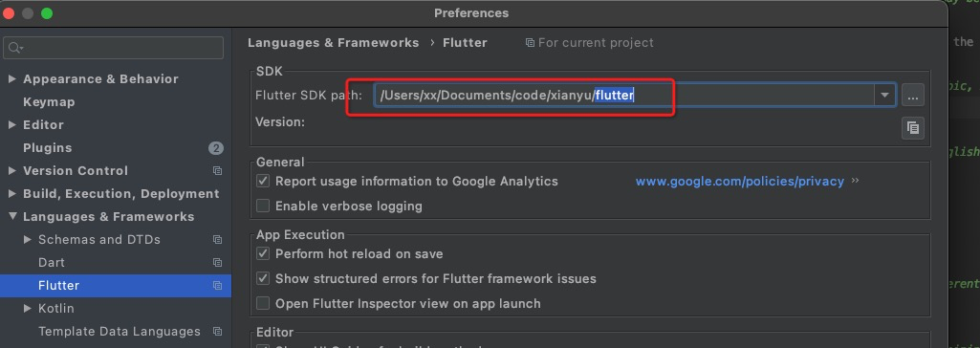Image resolution: width=980 pixels, height=348 pixels.
Task: Expand the Appearance & Behavior section
Action: [x=11, y=78]
